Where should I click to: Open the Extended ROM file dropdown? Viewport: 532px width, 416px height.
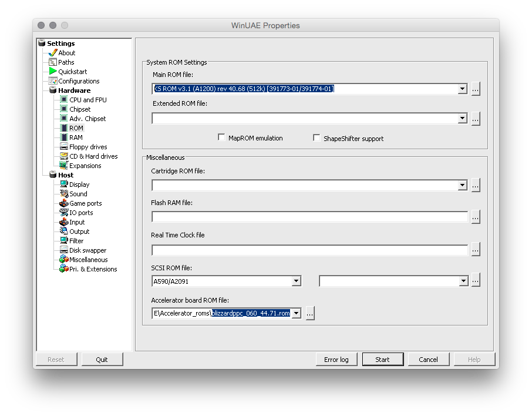[462, 118]
